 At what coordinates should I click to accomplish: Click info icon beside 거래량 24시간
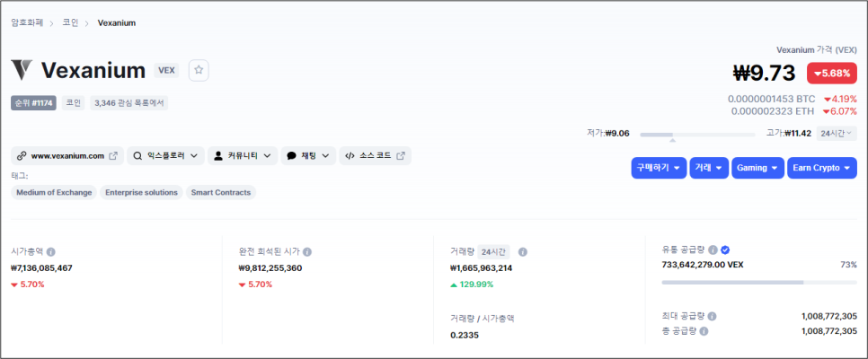(x=523, y=252)
